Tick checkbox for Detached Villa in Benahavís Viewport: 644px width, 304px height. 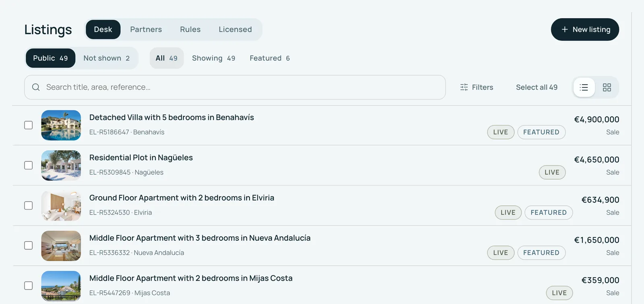tap(29, 125)
